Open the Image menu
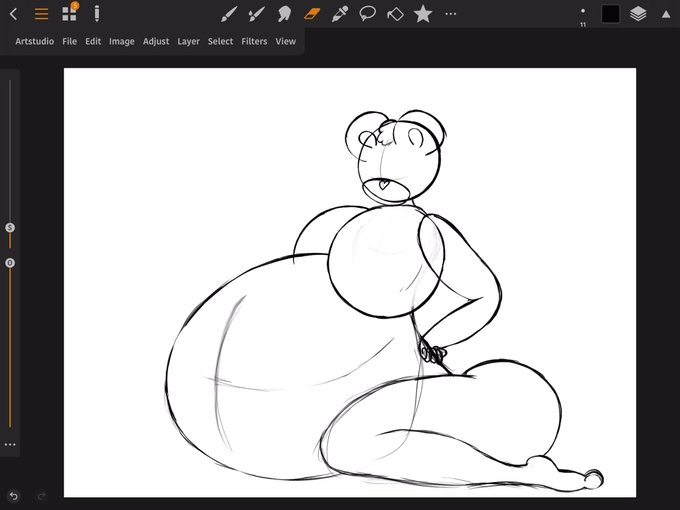This screenshot has height=510, width=680. 121,41
